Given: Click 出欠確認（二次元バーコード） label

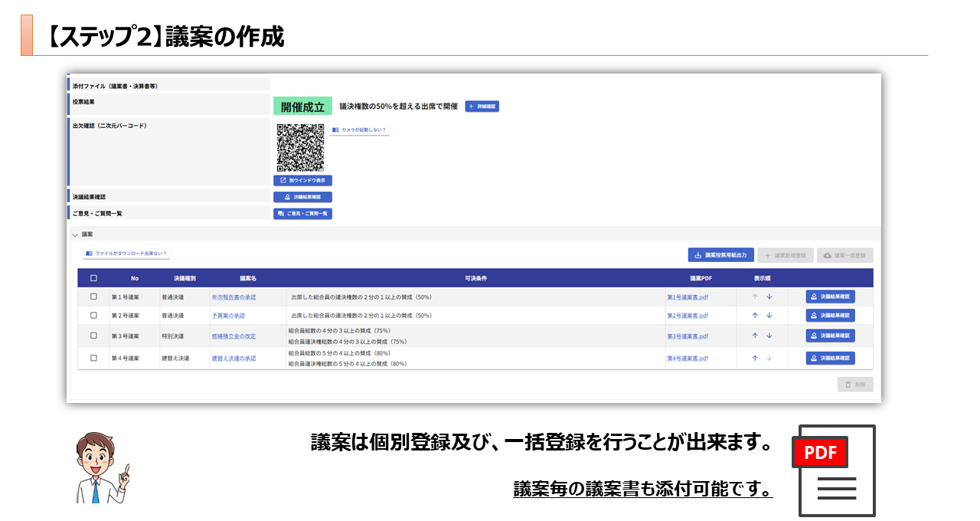Looking at the screenshot, I should coord(109,126).
